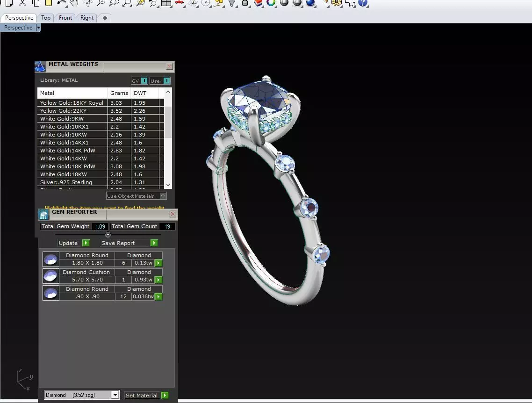This screenshot has height=403, width=532.
Task: Click the metal list scrollbar thumb
Action: point(168,122)
